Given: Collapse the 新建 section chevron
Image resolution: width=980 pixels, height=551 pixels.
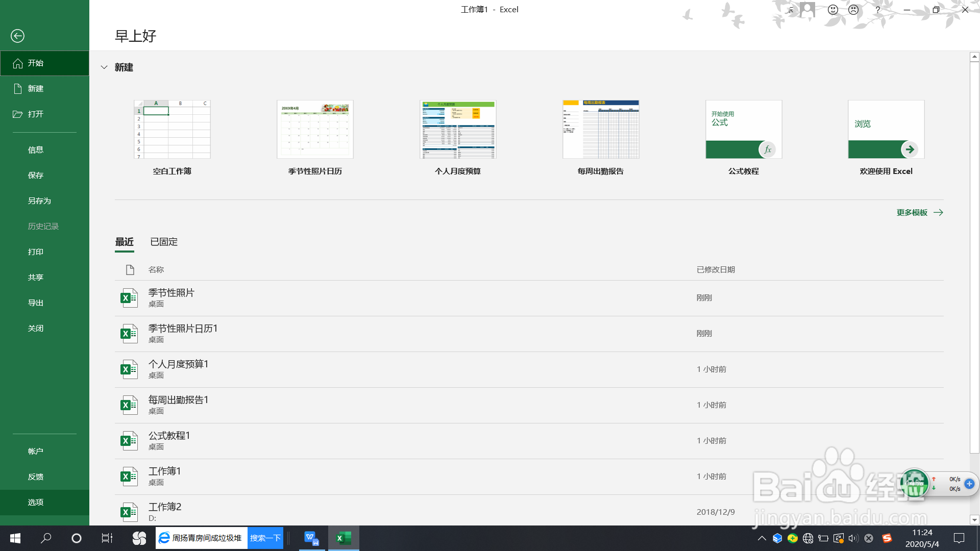Looking at the screenshot, I should pyautogui.click(x=104, y=67).
